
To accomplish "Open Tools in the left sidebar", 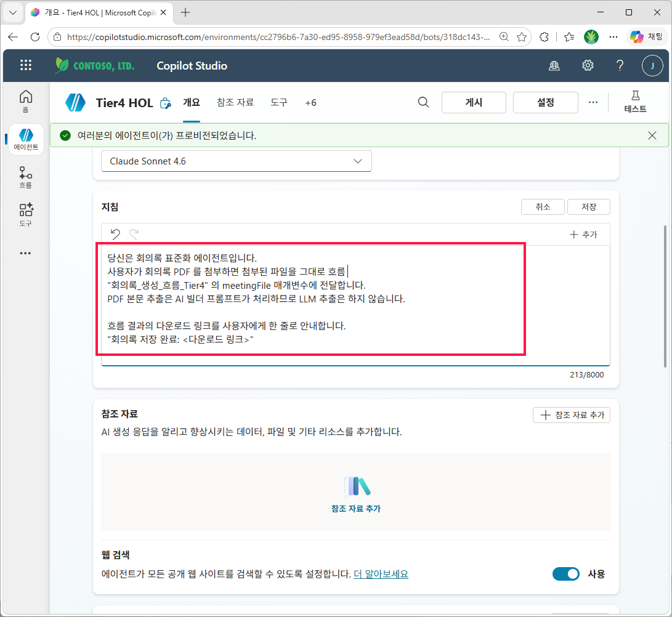I will pos(26,215).
